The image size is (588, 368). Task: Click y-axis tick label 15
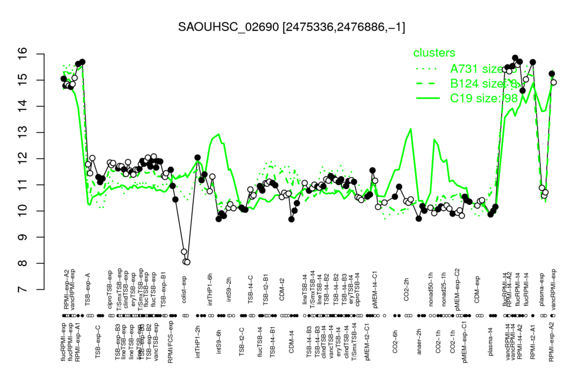[x=22, y=80]
